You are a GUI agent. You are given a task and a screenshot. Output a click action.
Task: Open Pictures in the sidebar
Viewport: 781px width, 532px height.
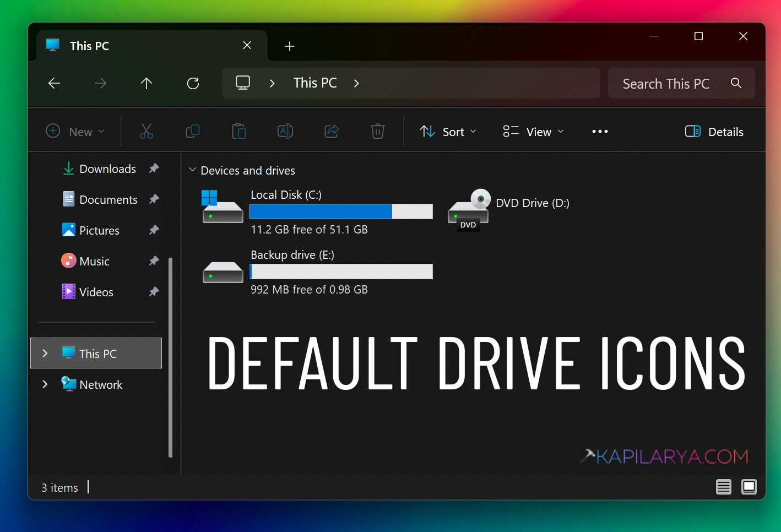[x=91, y=230]
